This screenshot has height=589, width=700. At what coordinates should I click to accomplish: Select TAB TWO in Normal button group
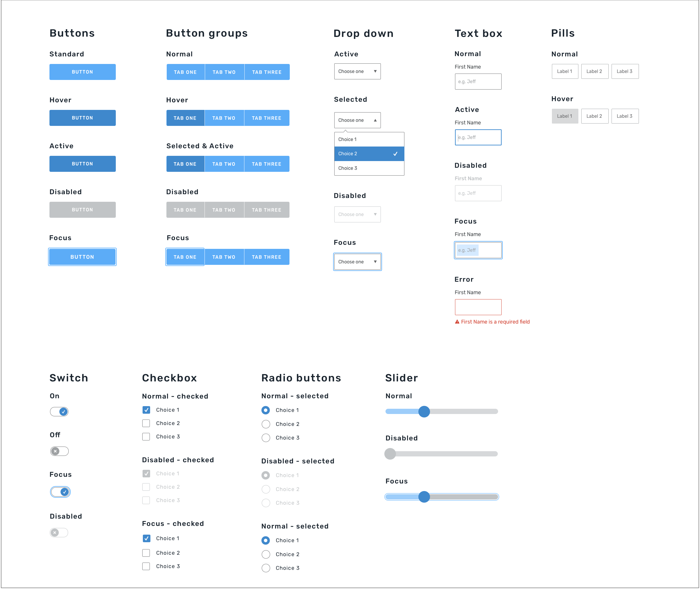coord(224,72)
